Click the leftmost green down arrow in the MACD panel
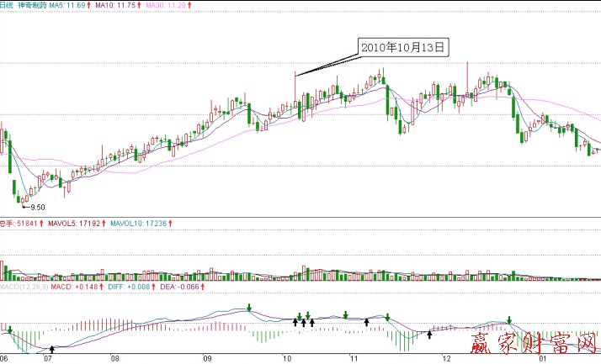 pyautogui.click(x=10, y=330)
